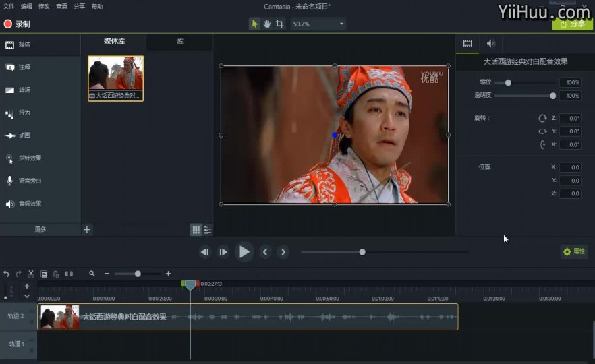Screen dimensions: 595x364
Task: Open the 文件 menu
Action: pyautogui.click(x=9, y=7)
